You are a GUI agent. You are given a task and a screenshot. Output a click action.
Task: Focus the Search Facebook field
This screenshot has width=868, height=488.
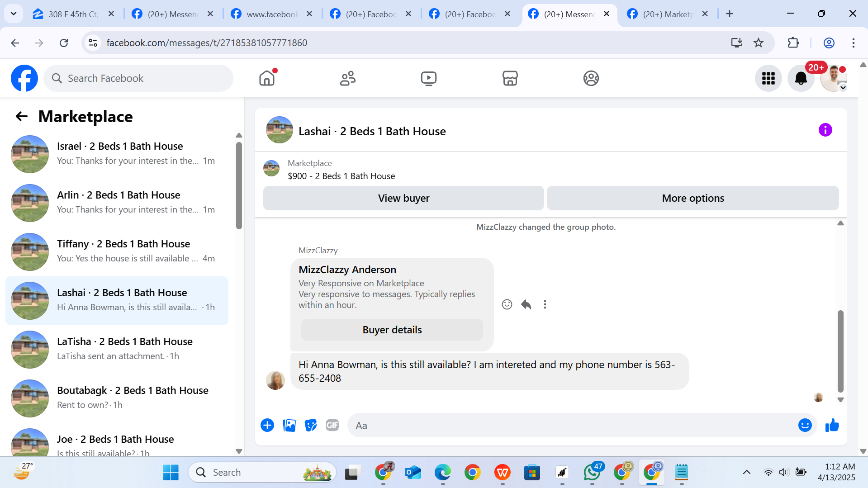pos(138,78)
